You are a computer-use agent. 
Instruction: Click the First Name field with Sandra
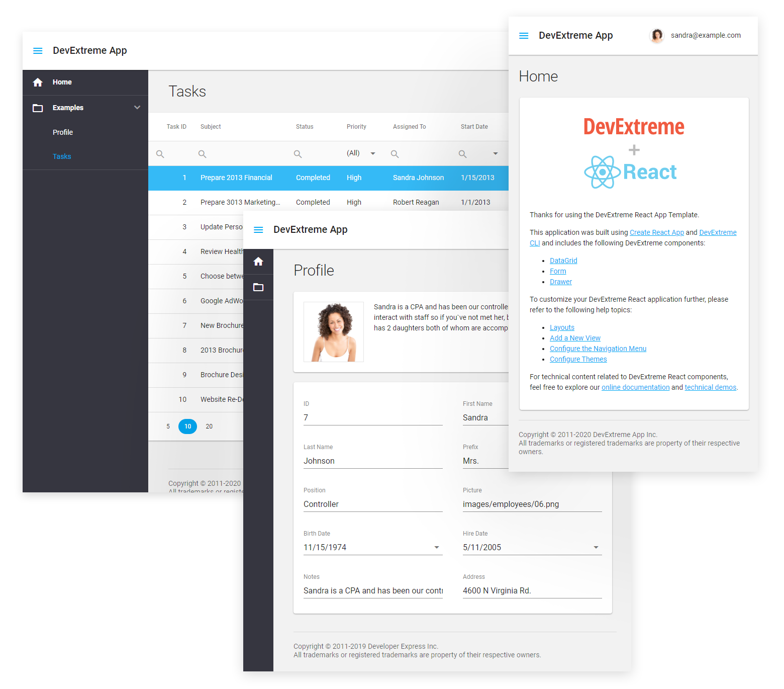(485, 418)
